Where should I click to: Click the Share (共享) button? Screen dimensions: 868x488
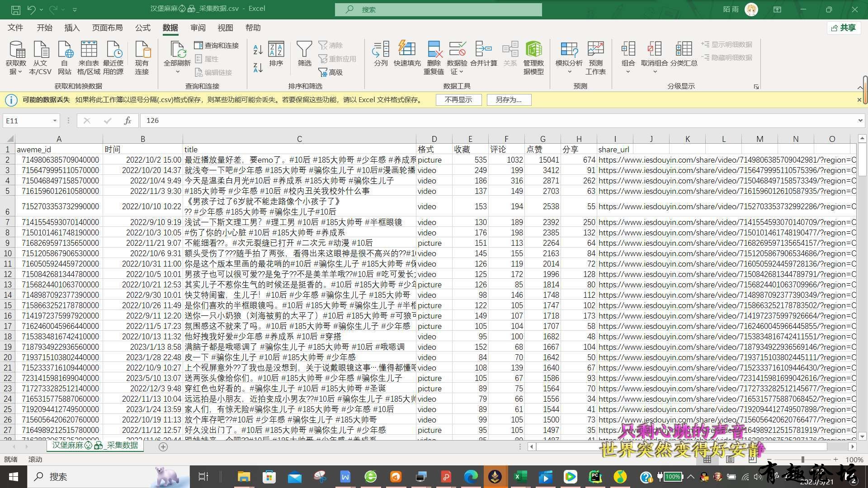click(x=844, y=28)
